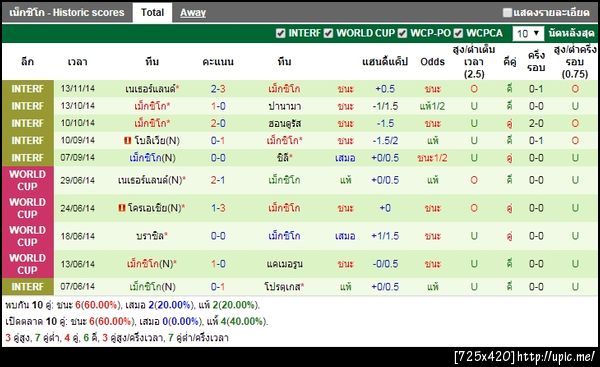The width and height of the screenshot is (600, 367).
Task: Click red card icon beside โบลิเวีย(N)
Action: [x=128, y=140]
